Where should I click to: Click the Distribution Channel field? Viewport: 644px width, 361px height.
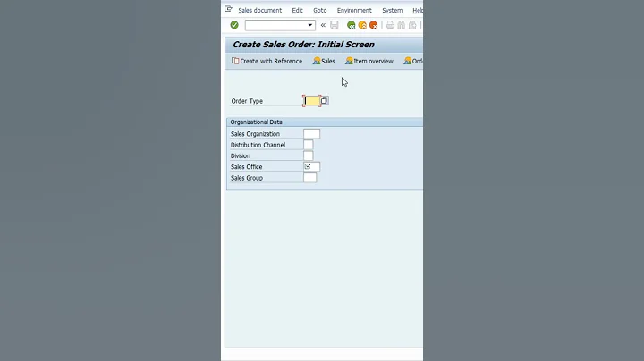pyautogui.click(x=308, y=145)
